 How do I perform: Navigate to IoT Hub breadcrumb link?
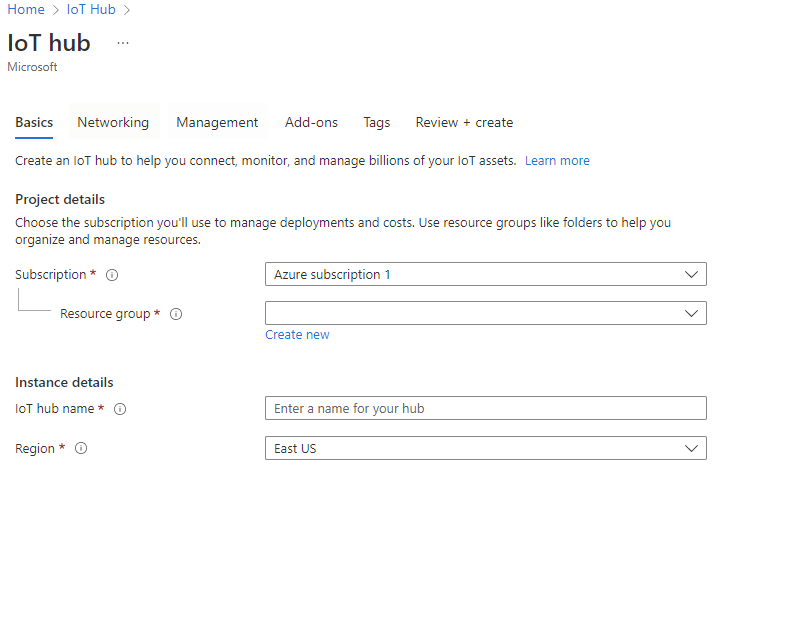click(x=91, y=10)
